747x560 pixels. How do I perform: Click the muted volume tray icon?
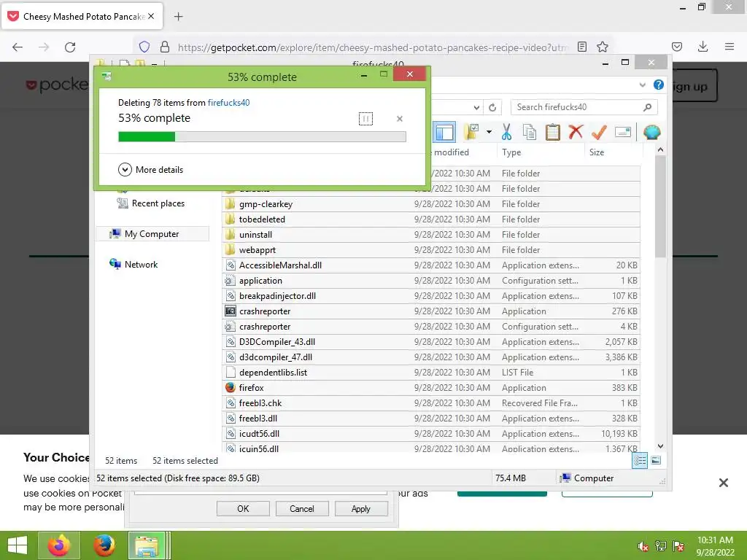tap(643, 546)
